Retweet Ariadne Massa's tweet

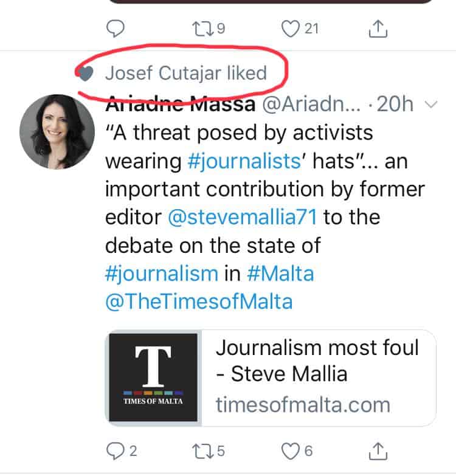click(x=201, y=450)
